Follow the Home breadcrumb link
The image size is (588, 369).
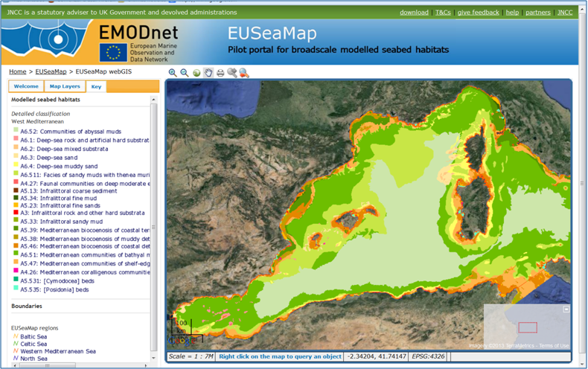(x=18, y=71)
